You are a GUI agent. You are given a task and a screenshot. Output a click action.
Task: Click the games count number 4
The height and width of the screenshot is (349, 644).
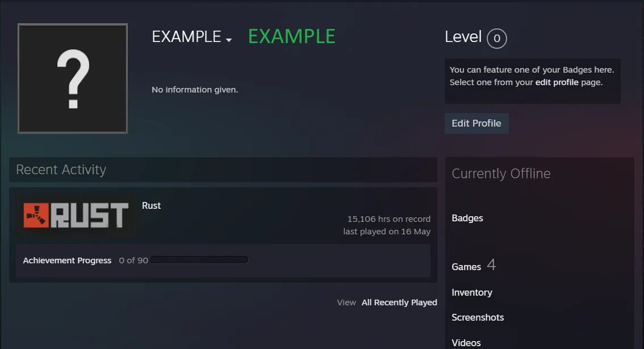tap(491, 265)
